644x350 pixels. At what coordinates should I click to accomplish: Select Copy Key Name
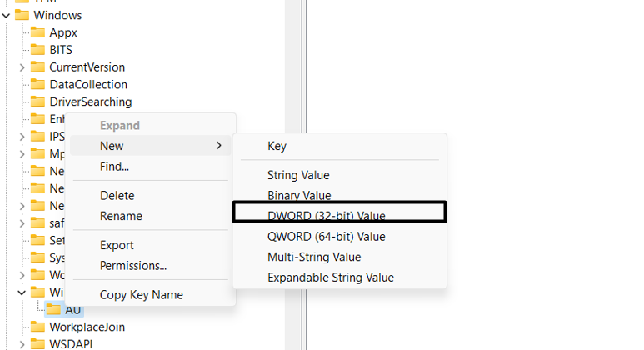141,294
